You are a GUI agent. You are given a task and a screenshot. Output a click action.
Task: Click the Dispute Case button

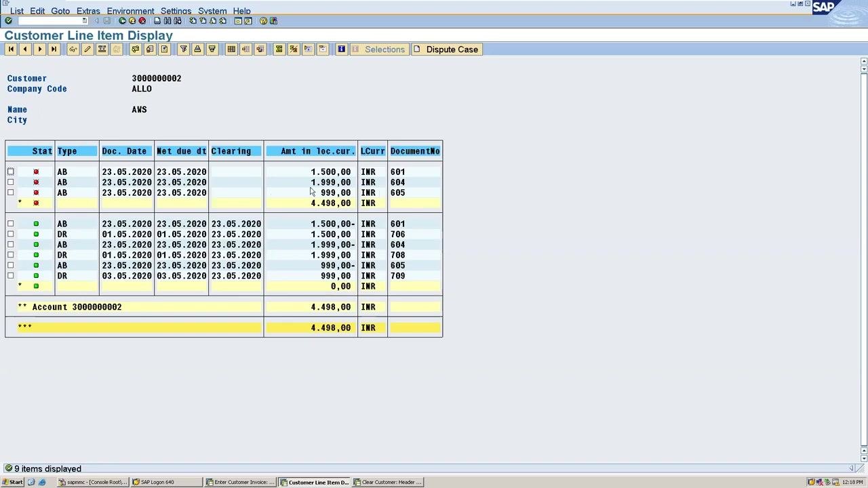tap(446, 49)
